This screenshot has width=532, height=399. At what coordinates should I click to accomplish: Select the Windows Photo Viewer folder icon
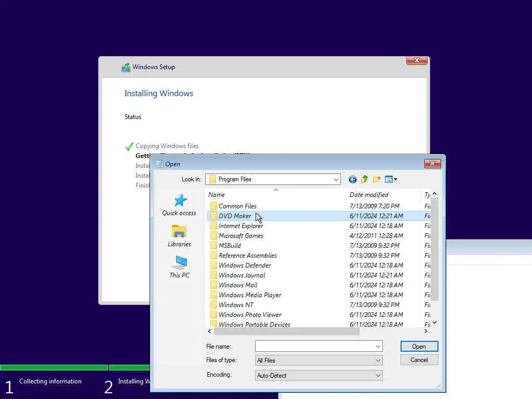coord(214,314)
